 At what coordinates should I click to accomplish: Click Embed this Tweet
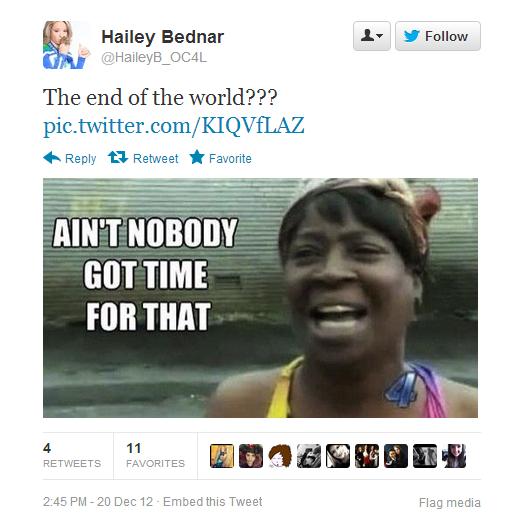tap(212, 502)
